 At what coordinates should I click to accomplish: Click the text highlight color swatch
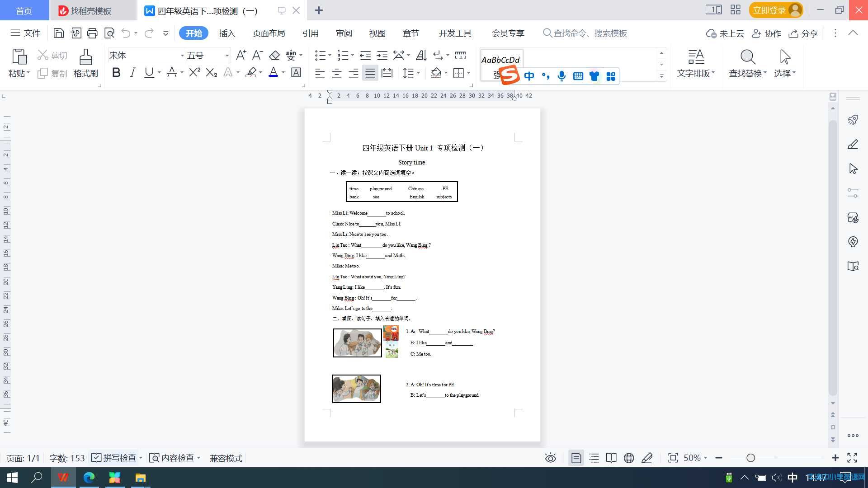(x=251, y=72)
